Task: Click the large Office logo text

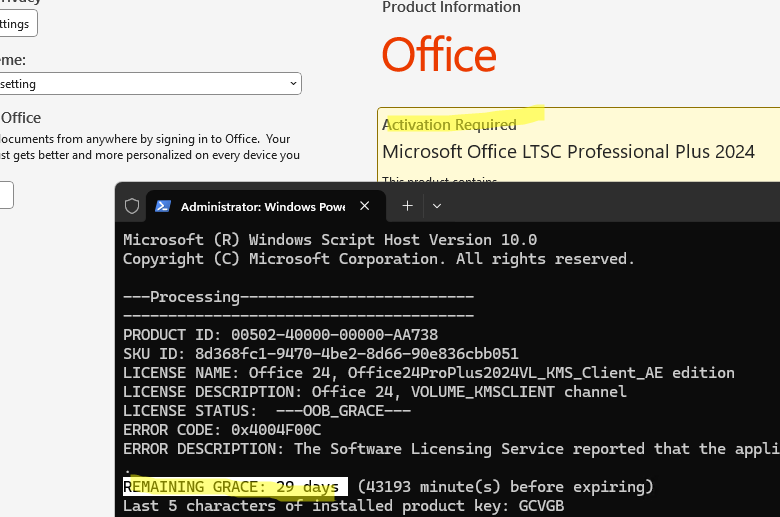Action: pos(439,57)
